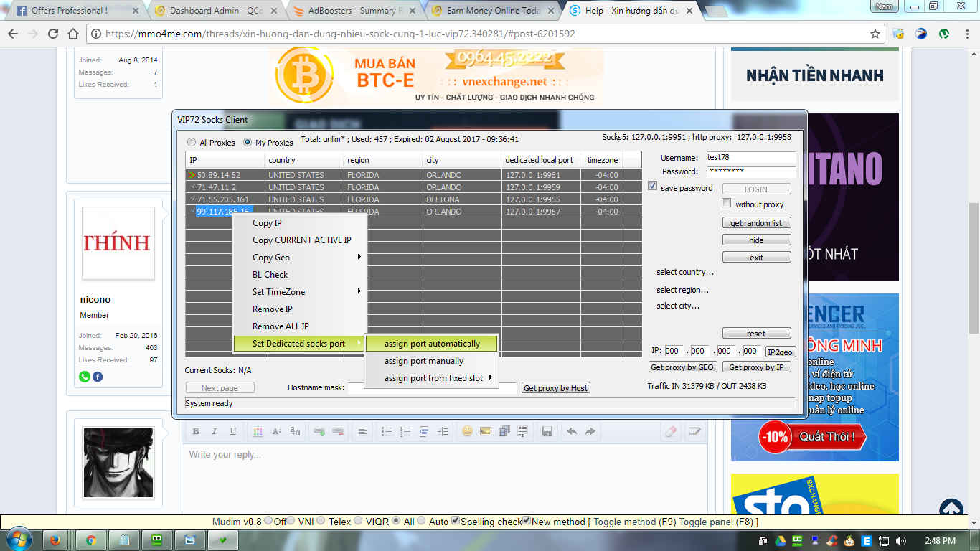Click the get random list button
Image resolution: width=980 pixels, height=551 pixels.
pyautogui.click(x=756, y=223)
